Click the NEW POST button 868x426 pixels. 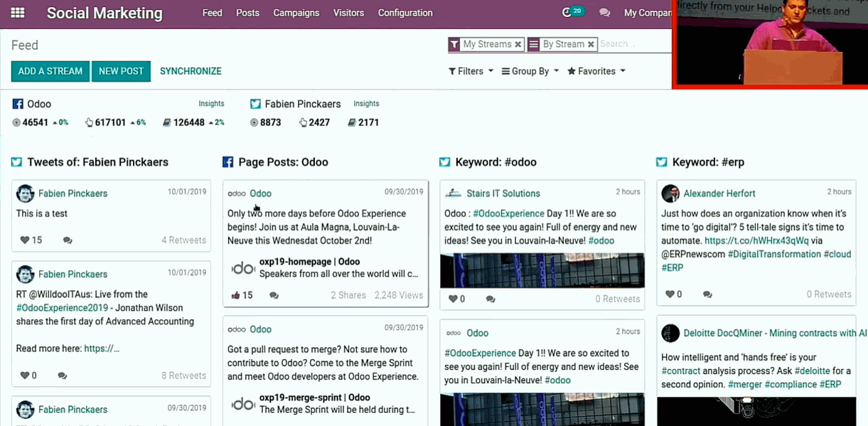[x=121, y=71]
